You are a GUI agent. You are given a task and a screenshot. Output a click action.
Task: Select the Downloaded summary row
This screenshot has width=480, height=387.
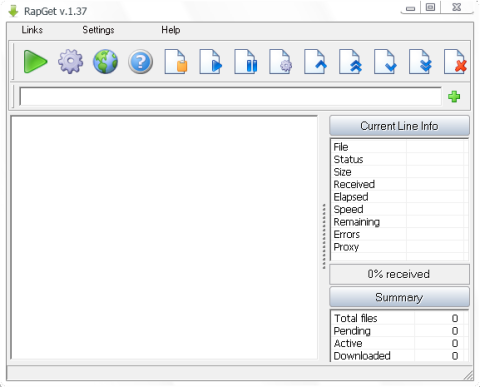click(399, 356)
